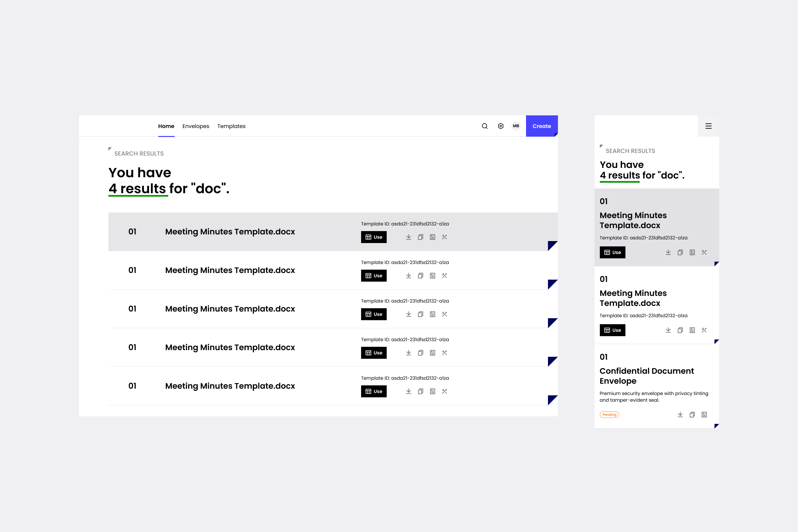Viewport: 798px width, 532px height.
Task: Use template in highlighted mobile card
Action: tap(612, 252)
